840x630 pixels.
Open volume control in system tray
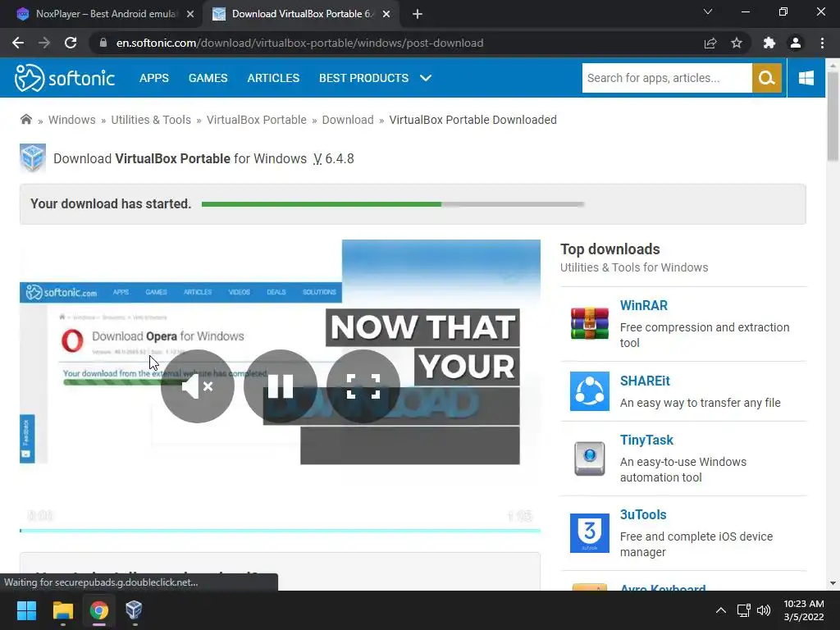click(x=764, y=610)
